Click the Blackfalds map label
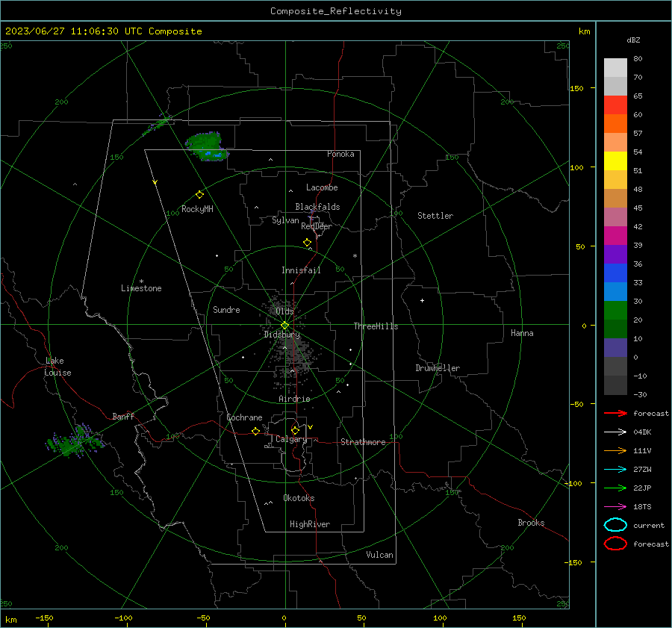Screen dimensions: 672x628 [x=317, y=207]
